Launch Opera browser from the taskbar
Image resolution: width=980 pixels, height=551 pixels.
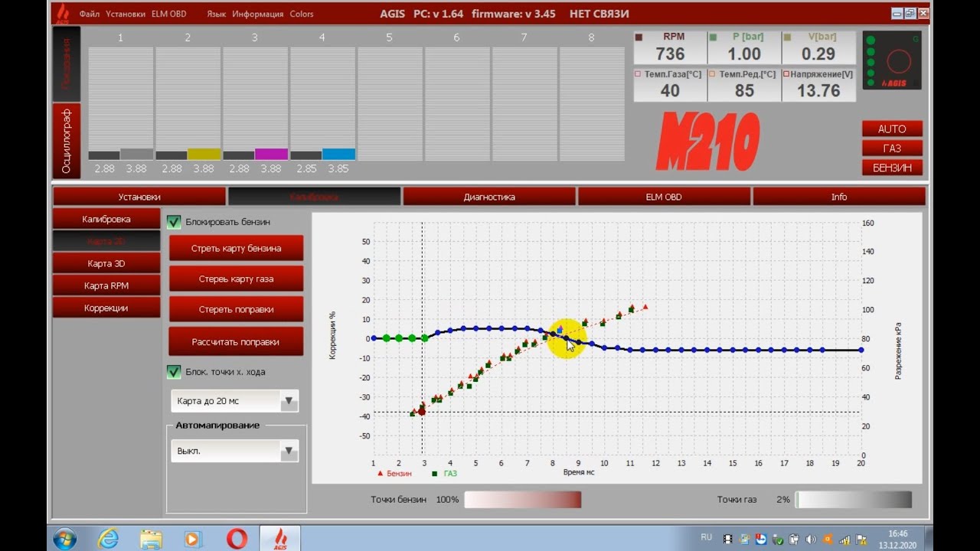[x=237, y=539]
